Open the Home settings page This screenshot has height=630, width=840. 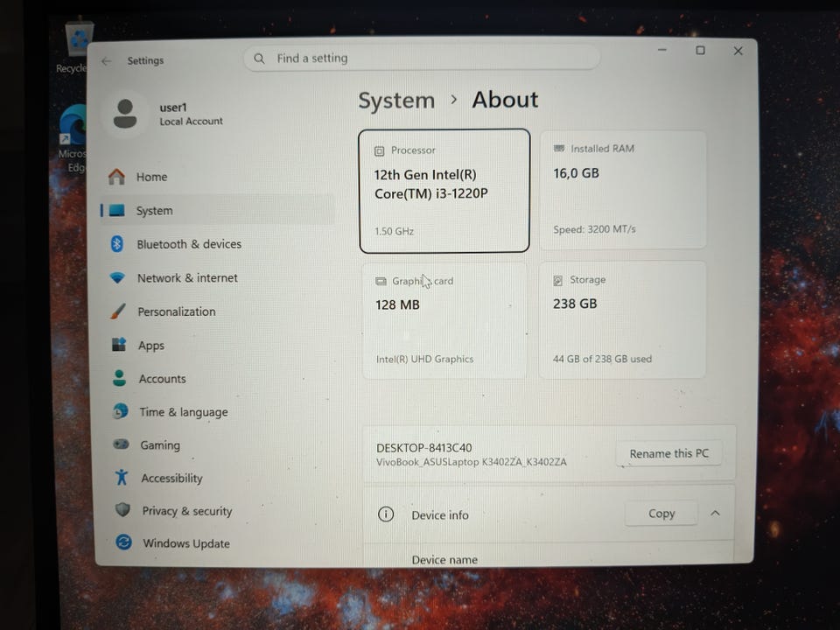pyautogui.click(x=217, y=177)
